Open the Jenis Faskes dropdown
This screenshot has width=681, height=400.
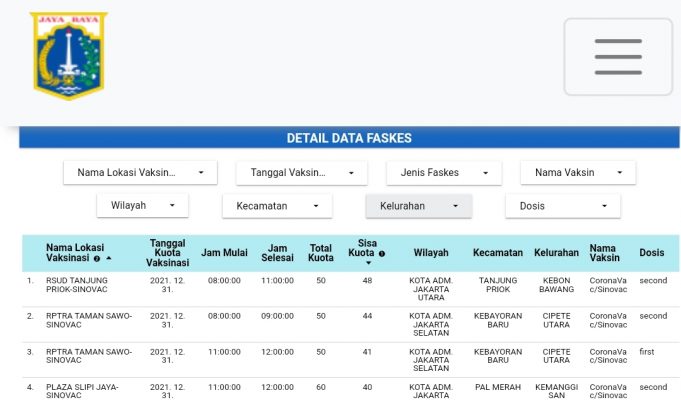[x=443, y=173]
